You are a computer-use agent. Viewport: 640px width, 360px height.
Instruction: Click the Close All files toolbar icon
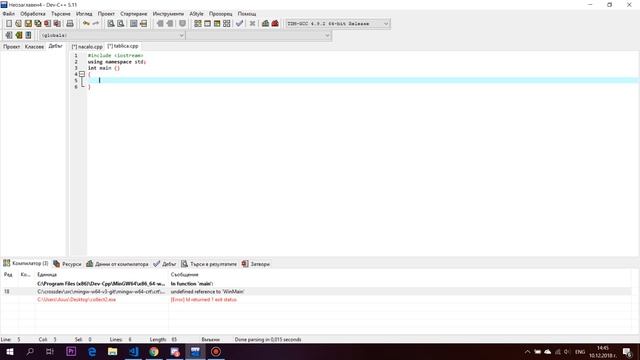58,24
